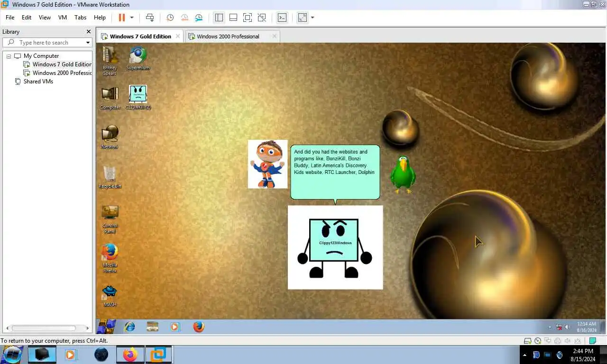Select the Network desktop icon
The height and width of the screenshot is (364, 607).
110,137
